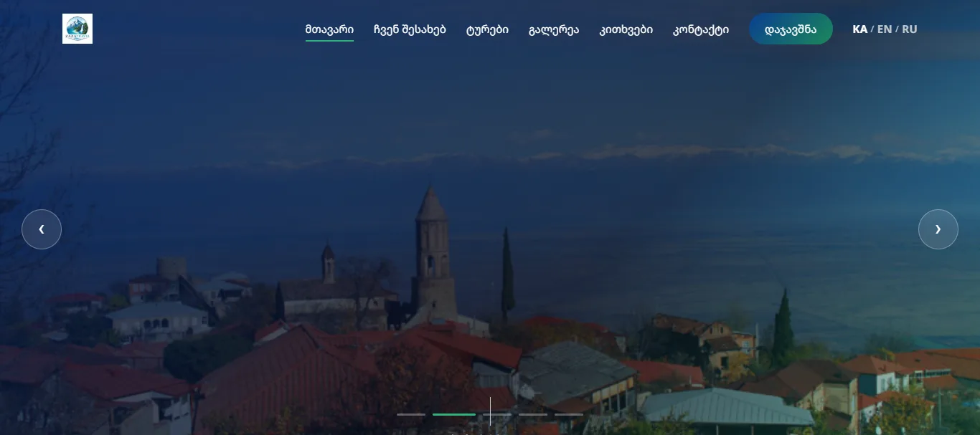Click the დაჯავშნა booking button
Screen dimensions: 980x435
pos(791,29)
